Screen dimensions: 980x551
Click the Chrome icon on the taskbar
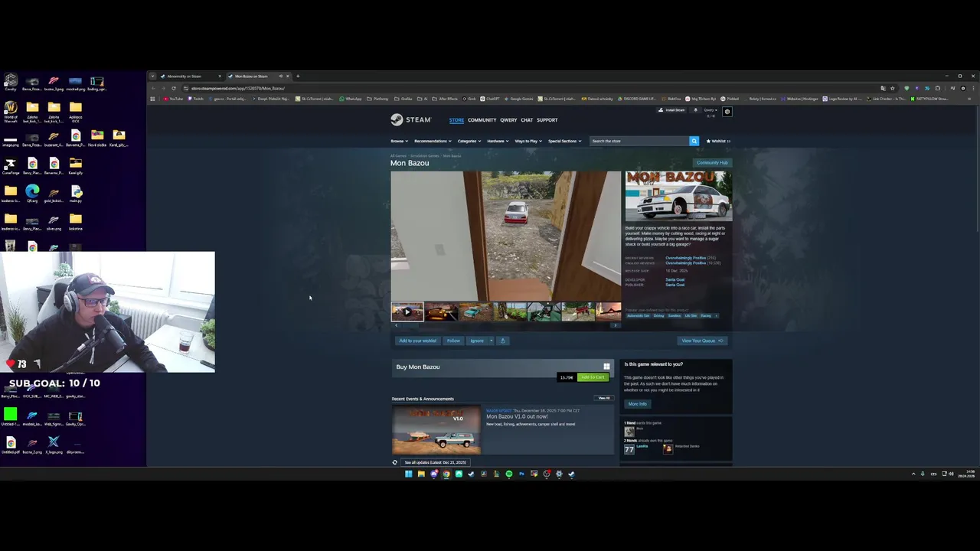point(446,474)
